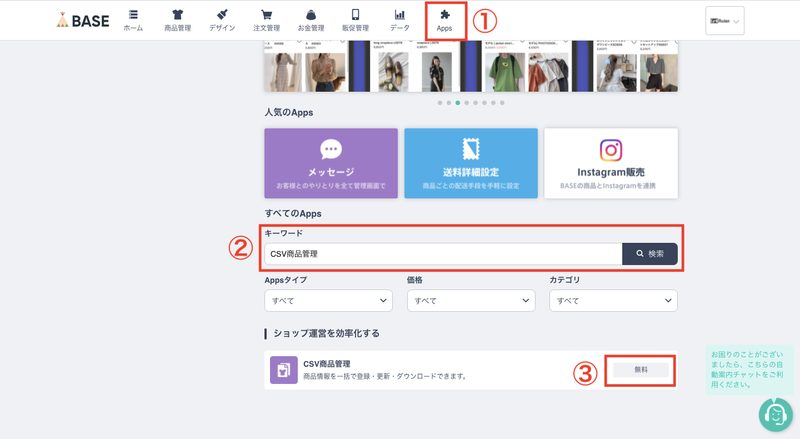Click the chat help tooltip message

[x=747, y=369]
